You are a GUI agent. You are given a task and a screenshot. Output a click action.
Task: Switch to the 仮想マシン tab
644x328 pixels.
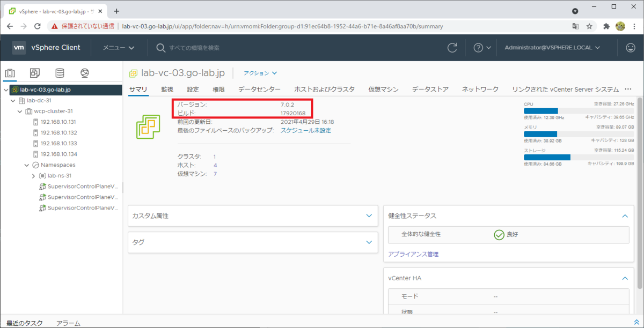384,90
